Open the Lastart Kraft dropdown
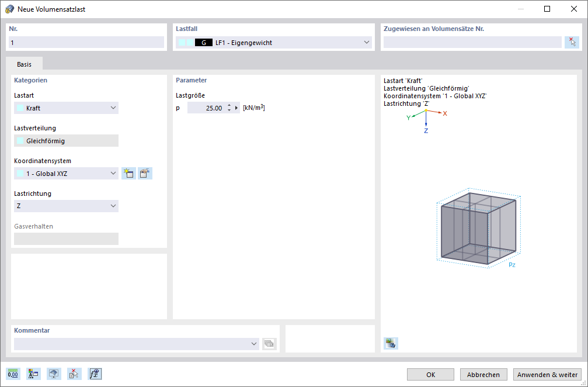588x387 pixels. pyautogui.click(x=113, y=108)
